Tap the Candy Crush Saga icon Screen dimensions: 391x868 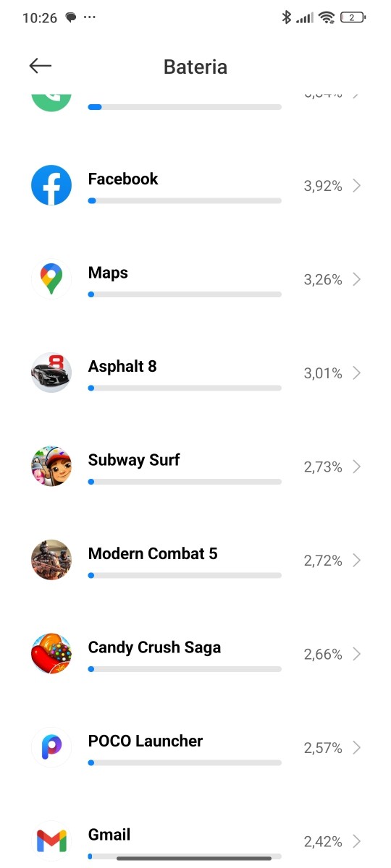(51, 654)
